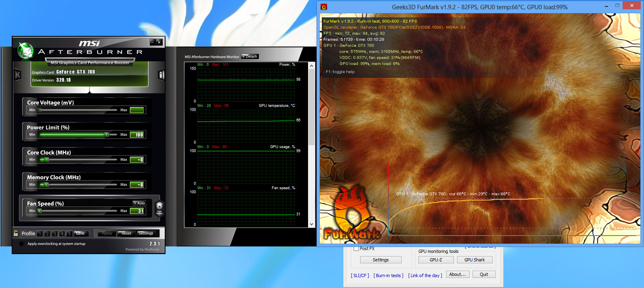Image resolution: width=644 pixels, height=288 pixels.
Task: Open FurMark About dialog
Action: 457,274
